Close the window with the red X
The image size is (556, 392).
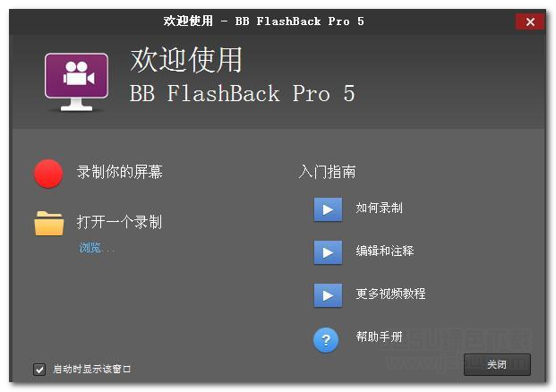coord(530,22)
